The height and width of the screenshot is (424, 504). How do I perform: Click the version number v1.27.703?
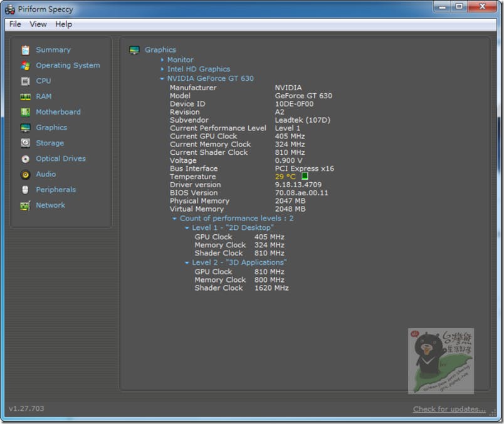coord(27,408)
